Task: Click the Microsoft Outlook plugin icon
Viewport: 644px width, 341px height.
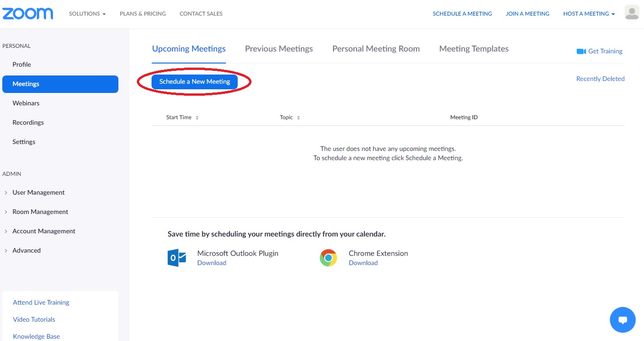Action: (x=176, y=258)
